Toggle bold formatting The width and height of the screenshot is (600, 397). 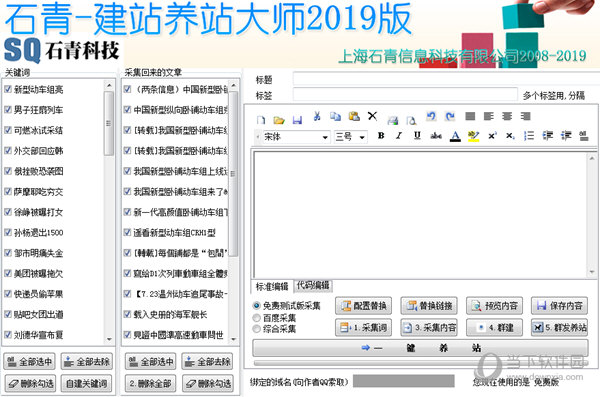[x=381, y=136]
